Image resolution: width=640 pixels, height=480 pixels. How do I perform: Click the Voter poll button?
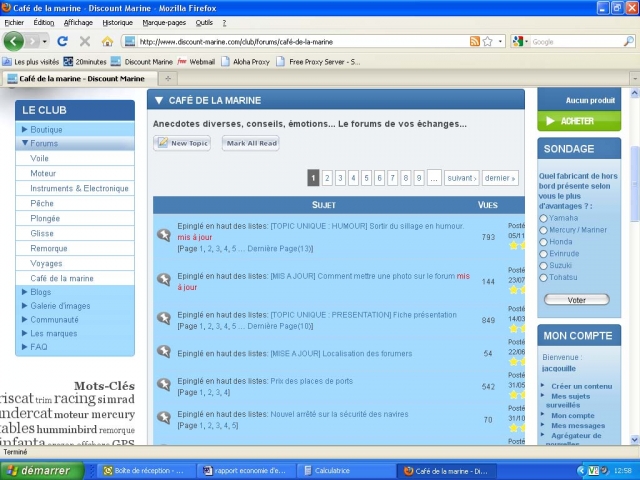click(576, 300)
